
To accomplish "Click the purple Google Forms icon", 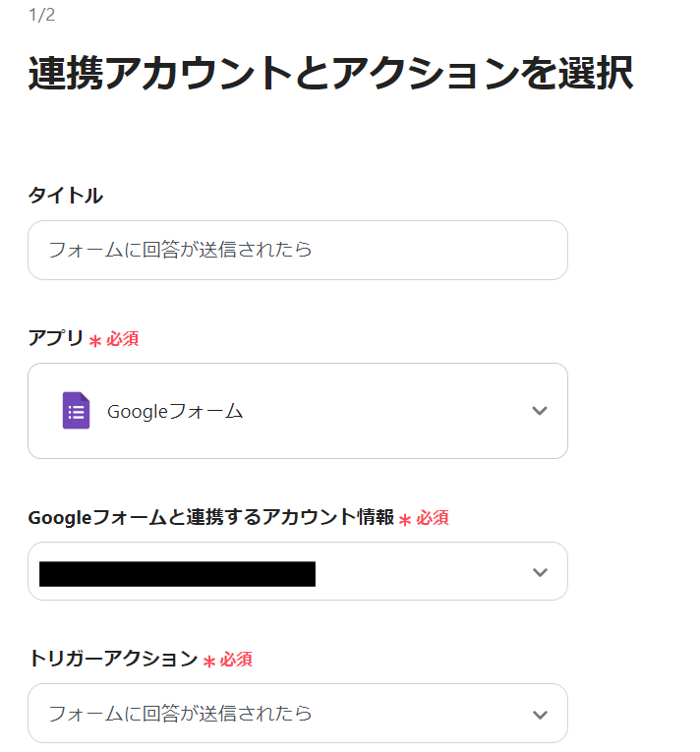I will [x=76, y=411].
